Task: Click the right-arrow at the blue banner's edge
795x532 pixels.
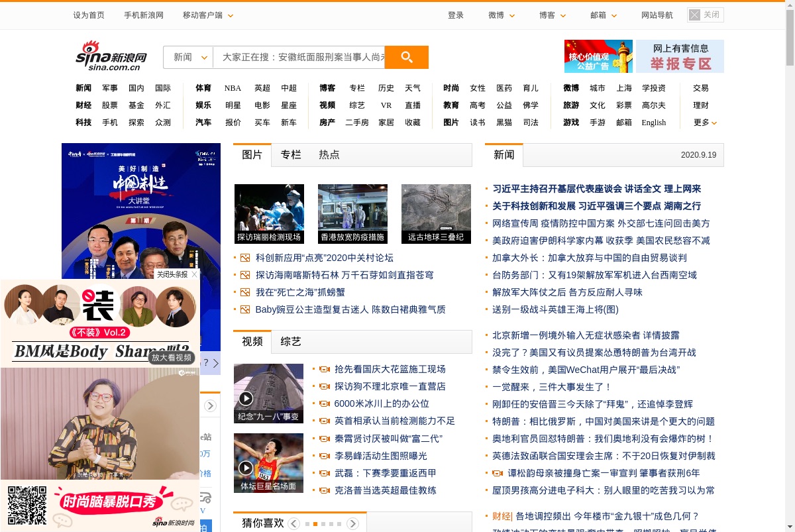Action: (216, 363)
